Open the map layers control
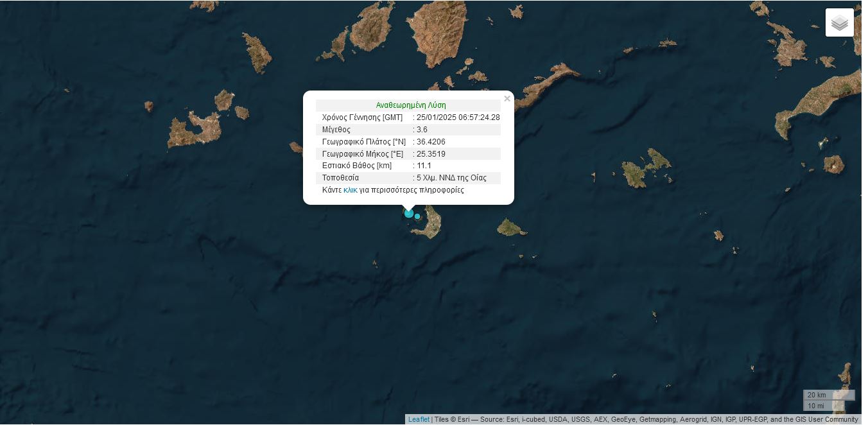868x425 pixels. (839, 23)
